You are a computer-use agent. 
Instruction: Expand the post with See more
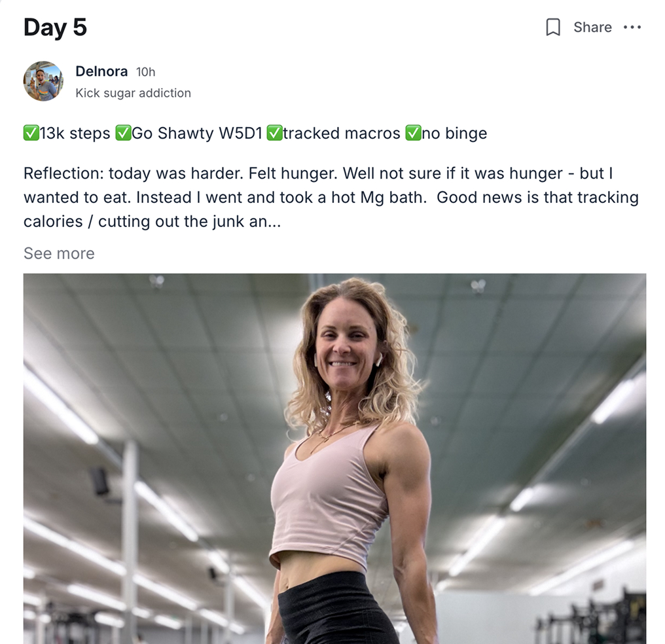59,253
